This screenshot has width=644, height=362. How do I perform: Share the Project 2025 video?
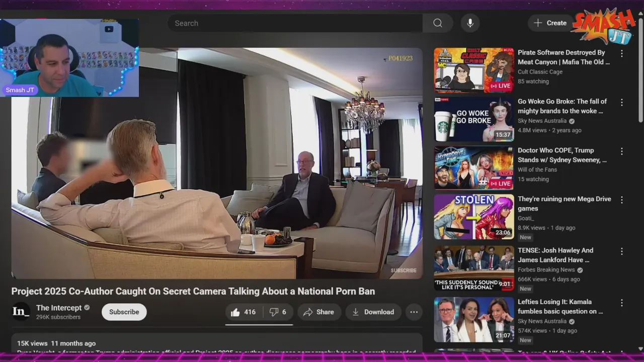coord(318,312)
